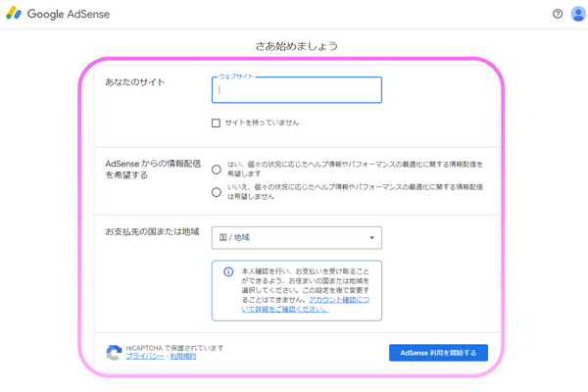Image resolution: width=588 pixels, height=392 pixels.
Task: Open the help question-mark icon
Action: point(558,14)
